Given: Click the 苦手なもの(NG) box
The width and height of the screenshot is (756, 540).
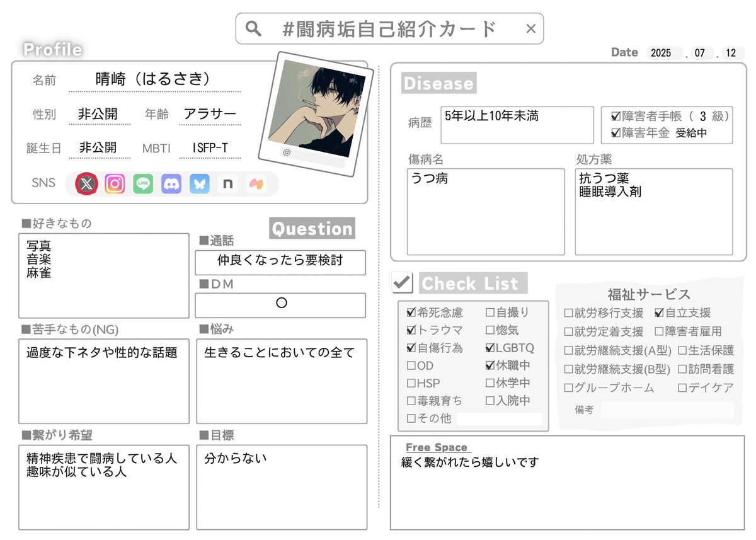Looking at the screenshot, I should [104, 381].
